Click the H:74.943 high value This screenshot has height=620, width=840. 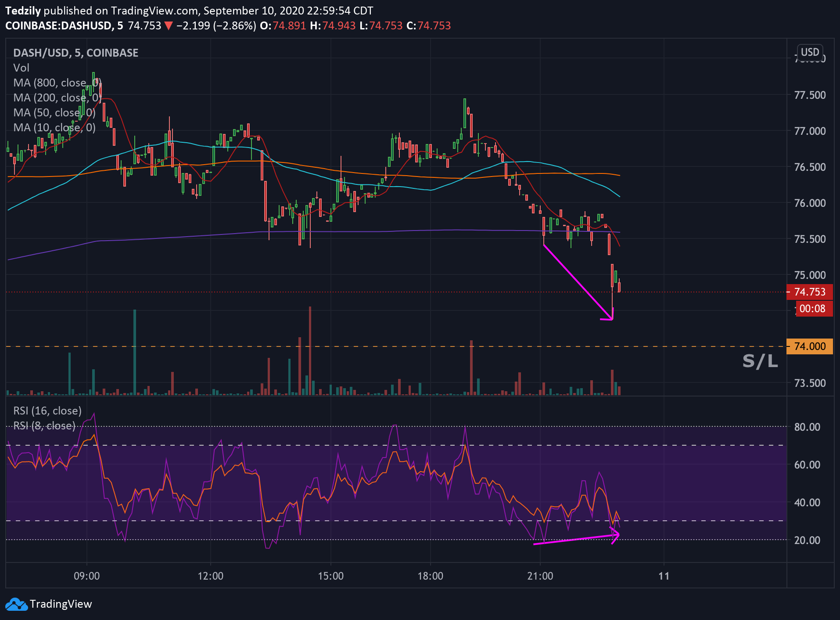pyautogui.click(x=333, y=26)
